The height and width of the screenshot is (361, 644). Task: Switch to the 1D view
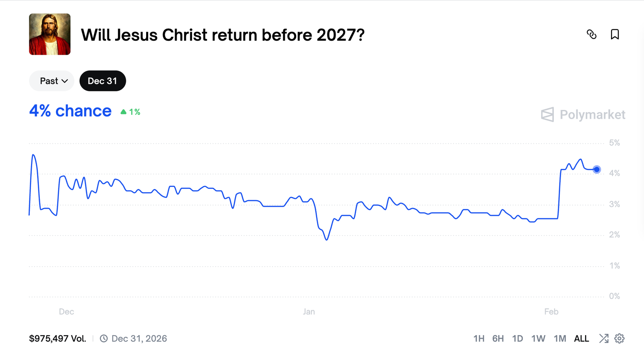[x=518, y=339]
